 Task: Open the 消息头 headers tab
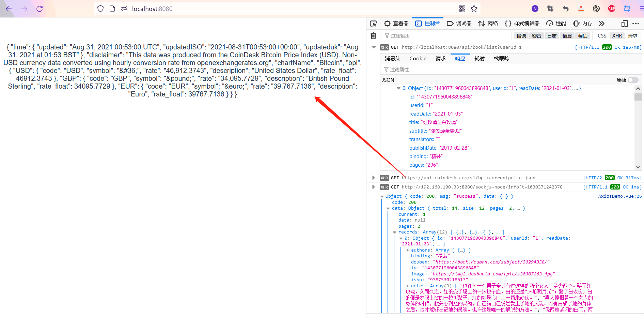[x=393, y=59]
